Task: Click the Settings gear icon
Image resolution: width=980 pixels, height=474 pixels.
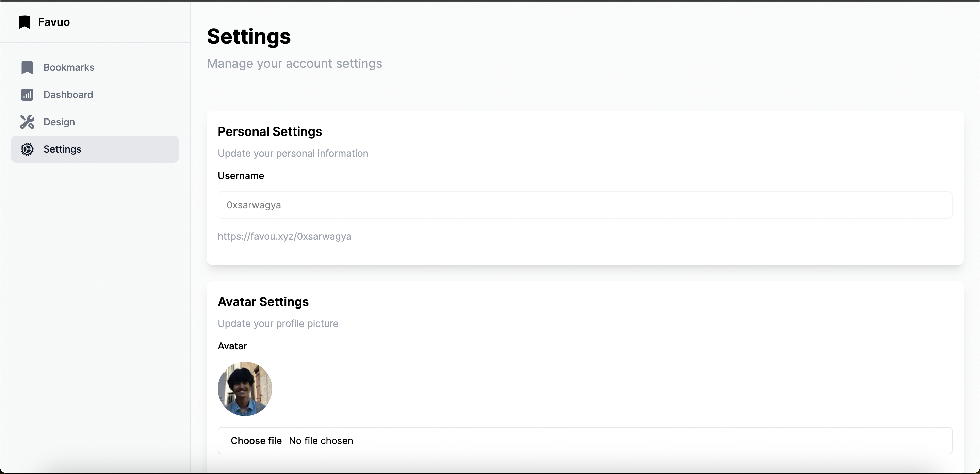Action: pos(27,149)
